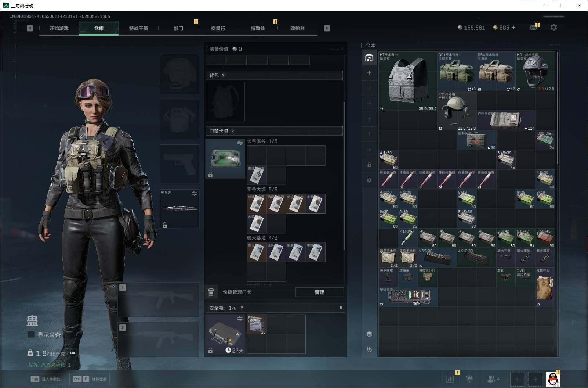Image resolution: width=588 pixels, height=388 pixels.
Task: Select the empty helmet equipment slot
Action: coord(179,74)
